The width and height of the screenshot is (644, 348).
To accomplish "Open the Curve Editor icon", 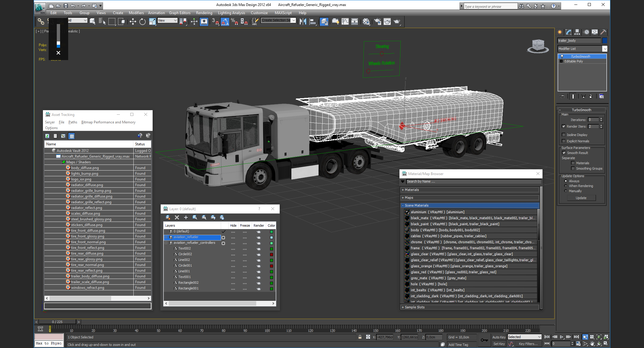I will [x=345, y=21].
